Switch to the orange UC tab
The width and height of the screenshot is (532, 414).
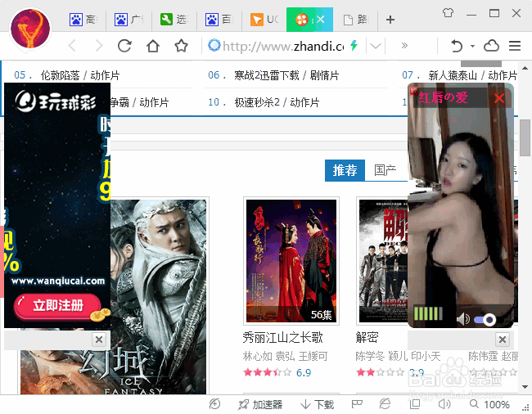click(x=264, y=20)
